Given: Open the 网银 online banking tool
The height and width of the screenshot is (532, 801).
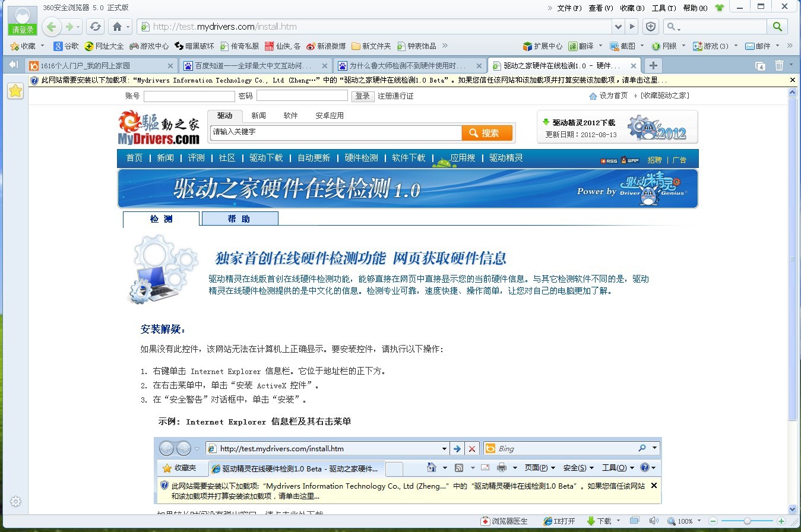Looking at the screenshot, I should (x=664, y=46).
